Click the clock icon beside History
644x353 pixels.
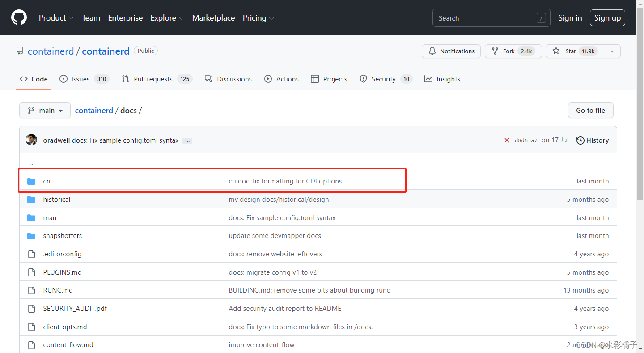click(580, 140)
